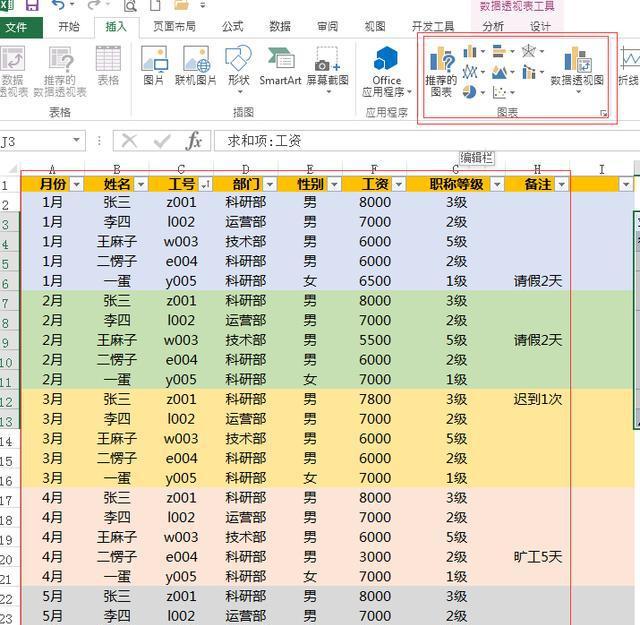Screen dimensions: 640x625
Task: Switch to the 分析 (Analyze) tab
Action: 493,27
